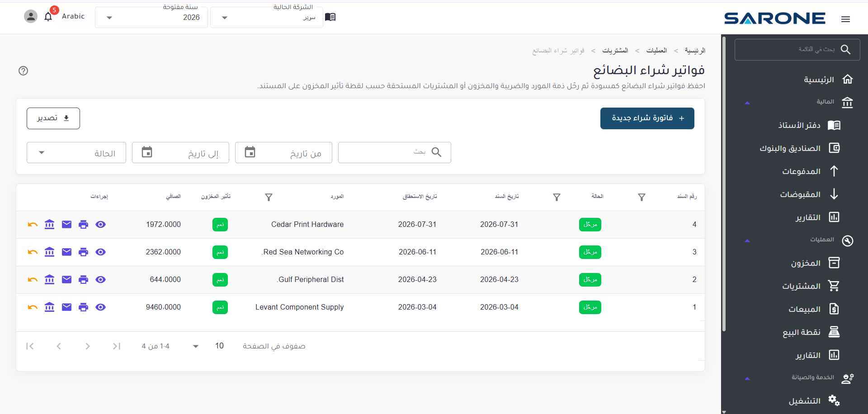Email the Cedar Print Hardware invoice
868x414 pixels.
pos(66,225)
